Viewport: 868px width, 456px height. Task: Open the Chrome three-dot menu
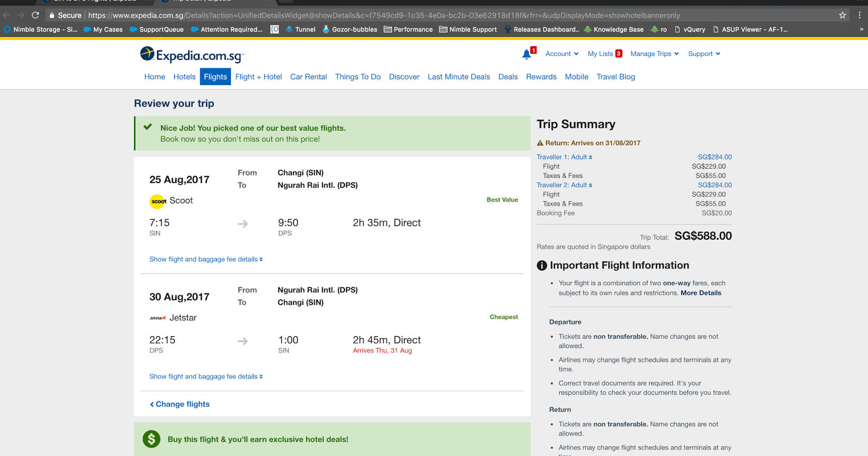[x=859, y=15]
